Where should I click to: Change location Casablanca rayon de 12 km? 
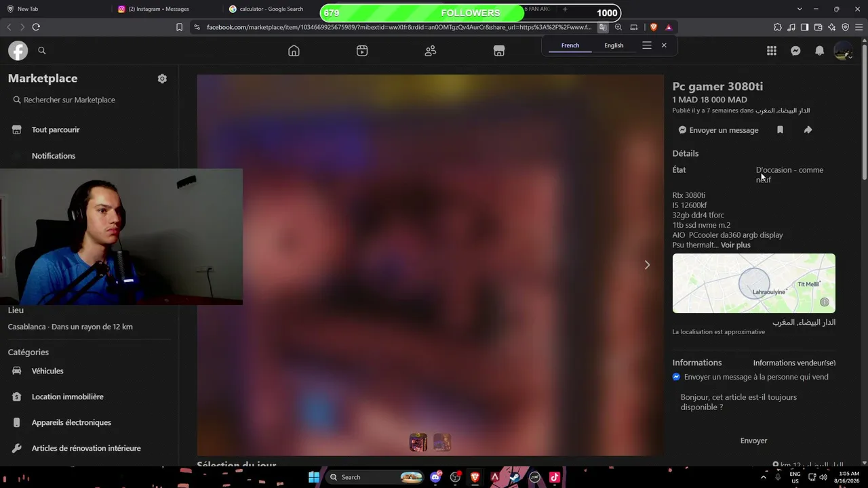tap(70, 327)
